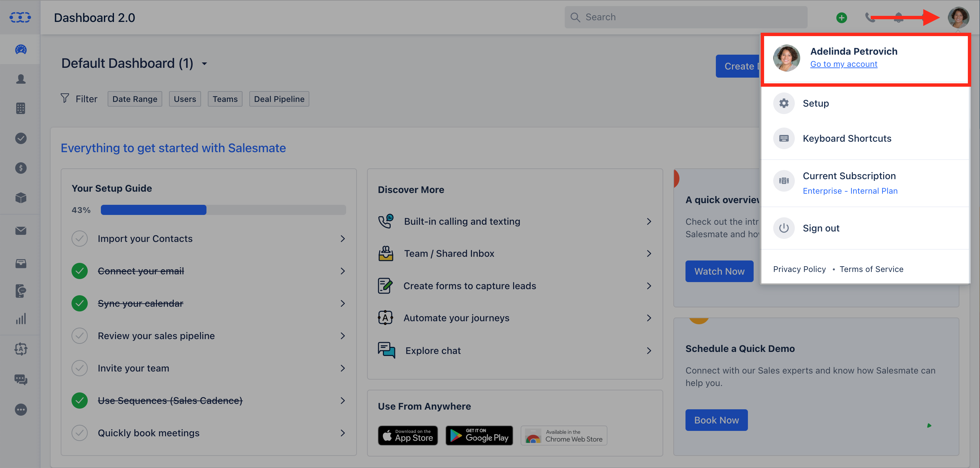980x468 pixels.
Task: Open Automate your journeys row
Action: pos(515,318)
